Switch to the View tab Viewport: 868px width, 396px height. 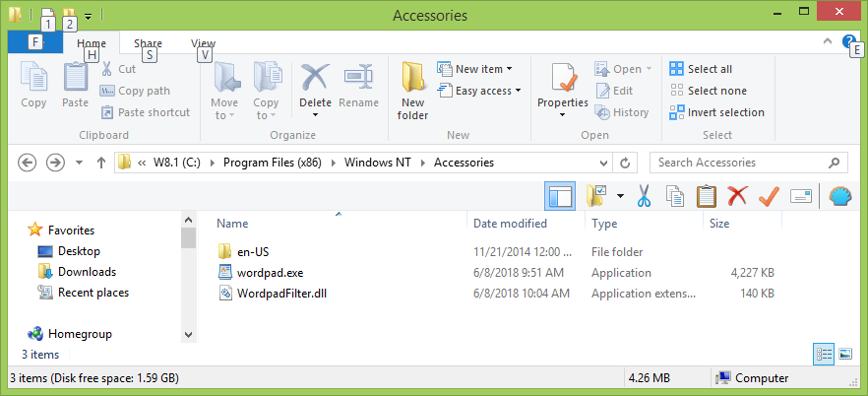click(203, 43)
